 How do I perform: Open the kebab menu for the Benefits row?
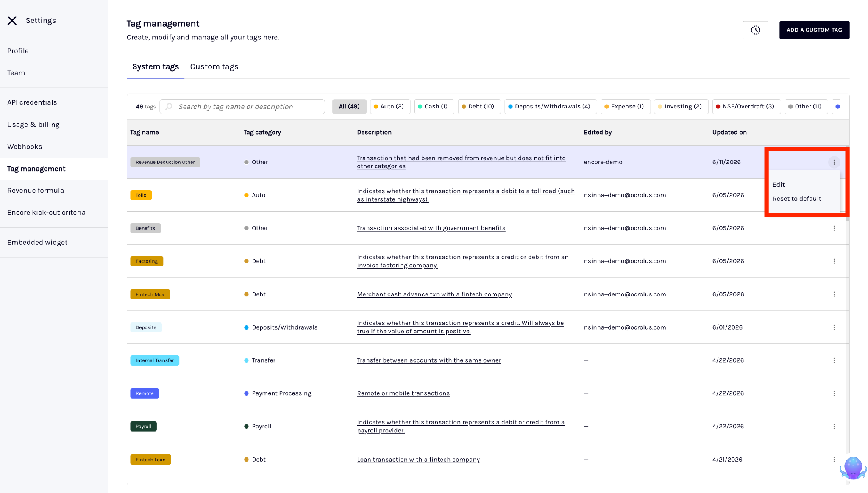(834, 228)
